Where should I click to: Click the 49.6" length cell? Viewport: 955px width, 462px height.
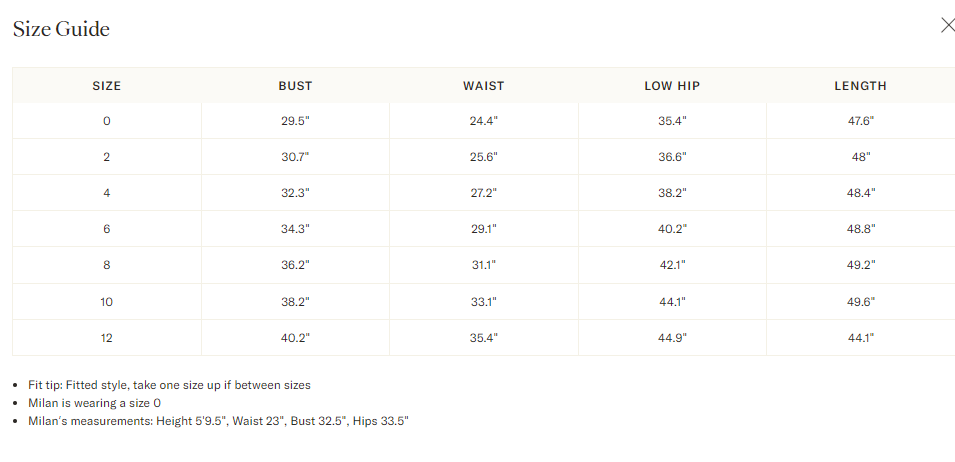[860, 301]
